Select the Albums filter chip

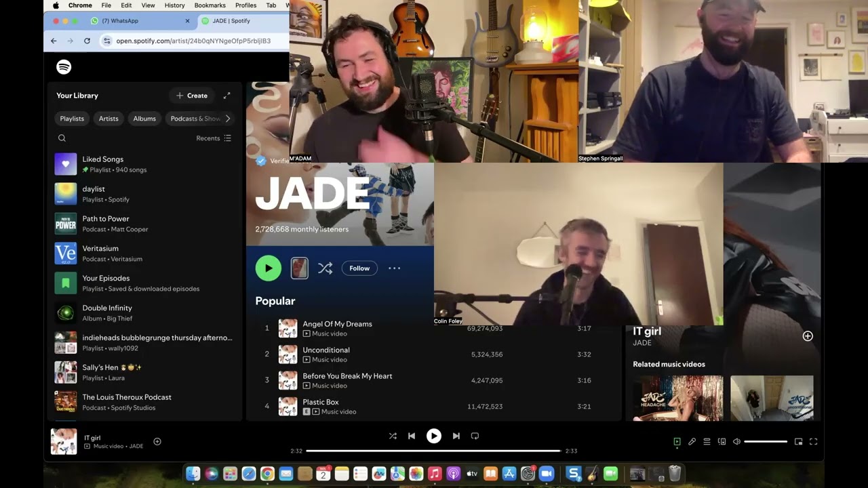tap(144, 119)
